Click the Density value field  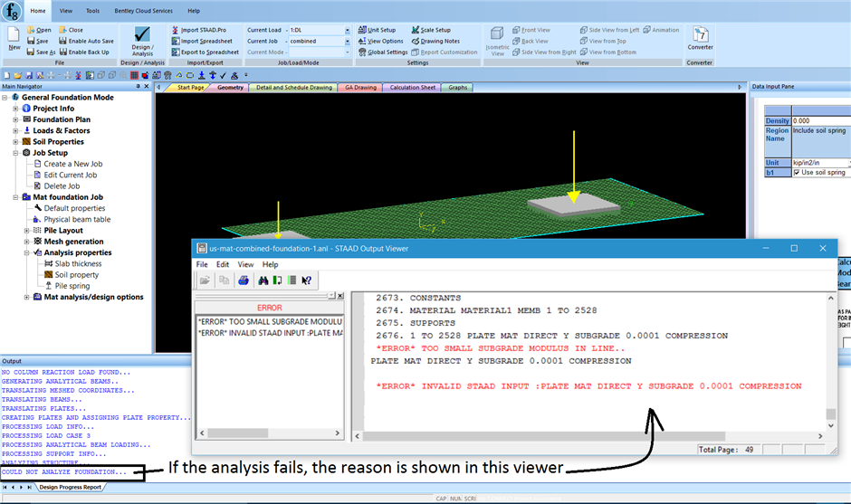(x=821, y=121)
